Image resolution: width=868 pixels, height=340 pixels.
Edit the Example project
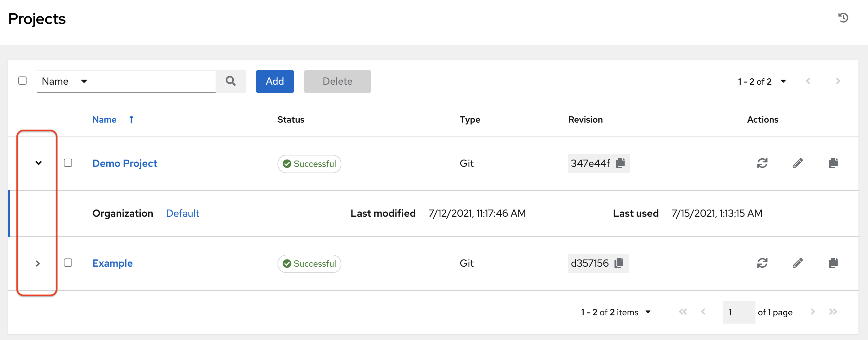pyautogui.click(x=798, y=263)
